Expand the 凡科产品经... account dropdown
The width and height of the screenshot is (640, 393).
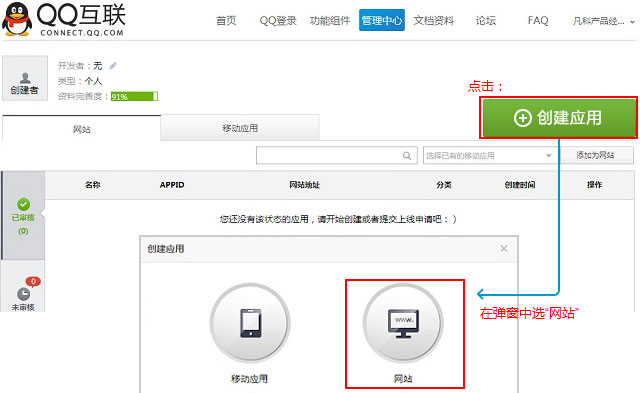click(x=604, y=21)
